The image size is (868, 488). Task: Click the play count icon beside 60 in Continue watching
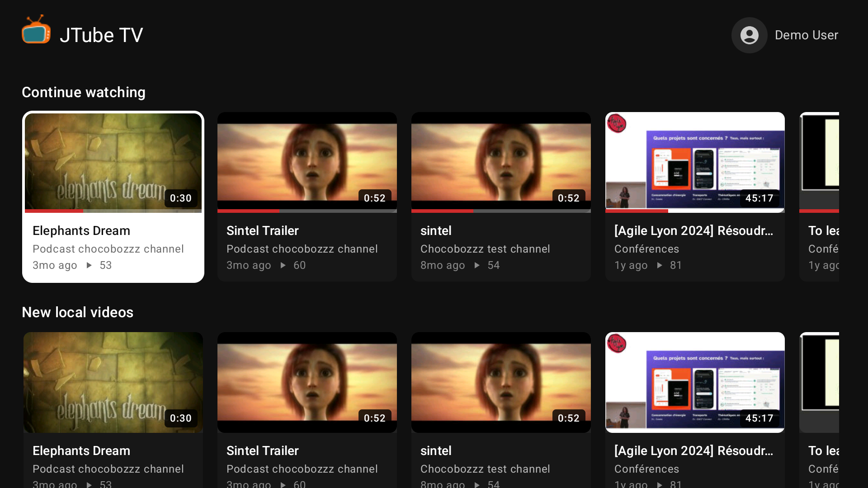[x=283, y=265]
